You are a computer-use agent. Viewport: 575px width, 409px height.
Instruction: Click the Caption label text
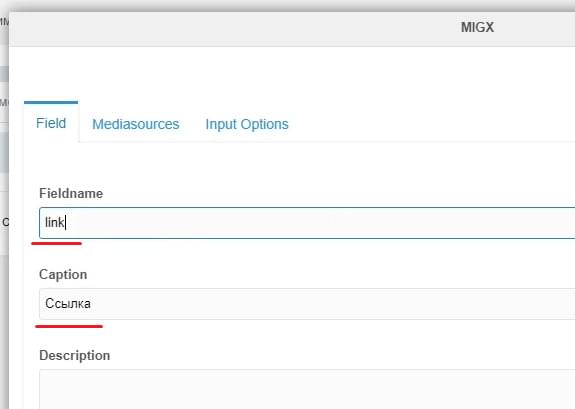(63, 274)
